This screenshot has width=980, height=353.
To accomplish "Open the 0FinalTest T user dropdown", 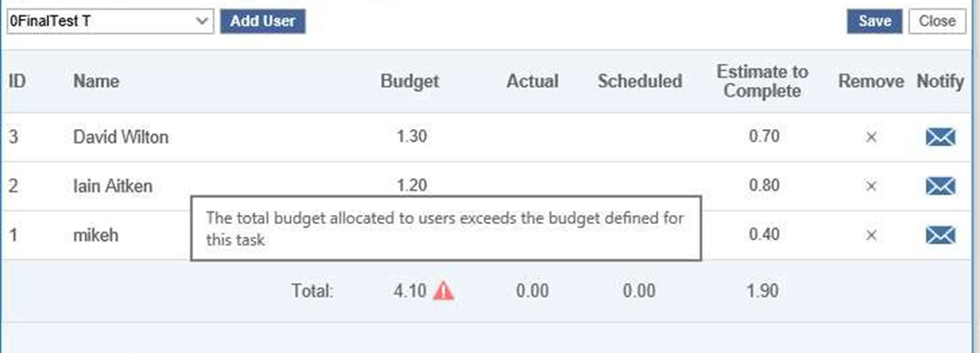I will point(110,21).
